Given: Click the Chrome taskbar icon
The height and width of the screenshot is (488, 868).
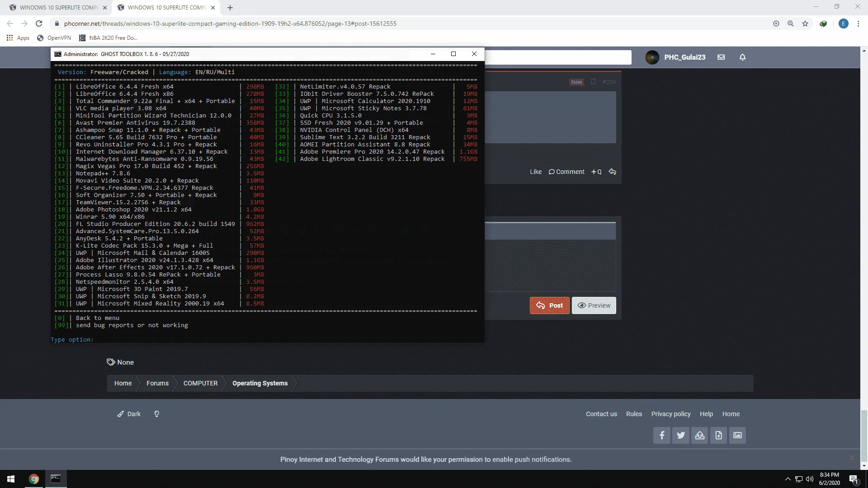Looking at the screenshot, I should coord(34,479).
